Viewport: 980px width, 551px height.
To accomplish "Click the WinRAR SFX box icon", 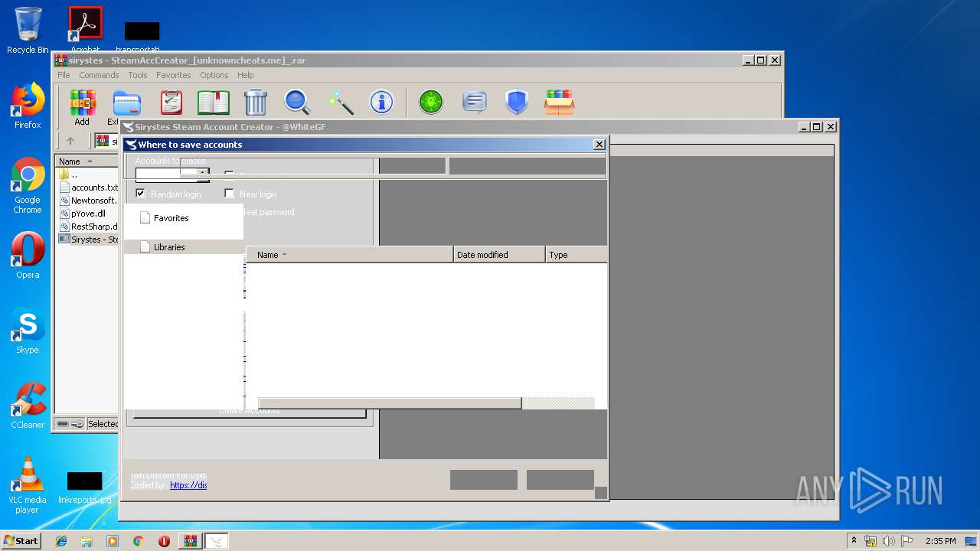I will pos(559,102).
